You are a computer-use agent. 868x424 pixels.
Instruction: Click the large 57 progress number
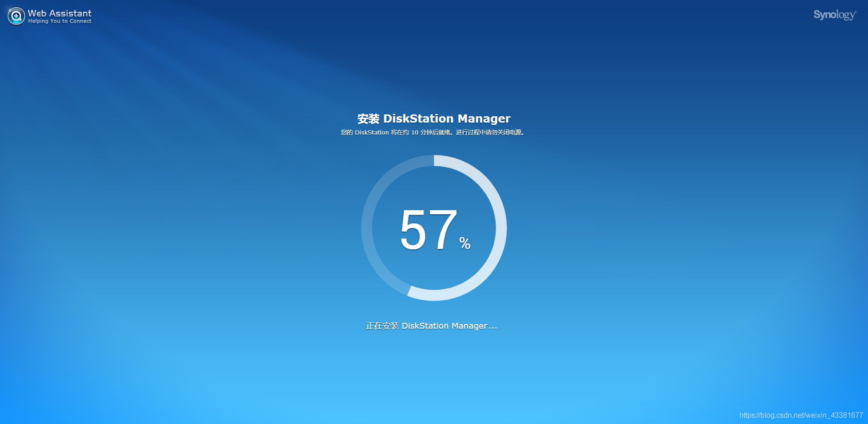point(428,230)
